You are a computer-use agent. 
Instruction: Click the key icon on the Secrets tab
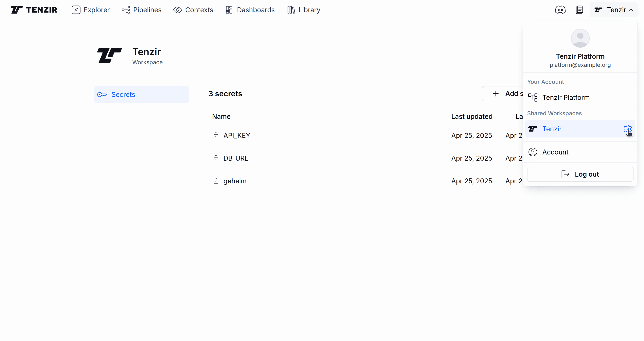[x=102, y=95]
